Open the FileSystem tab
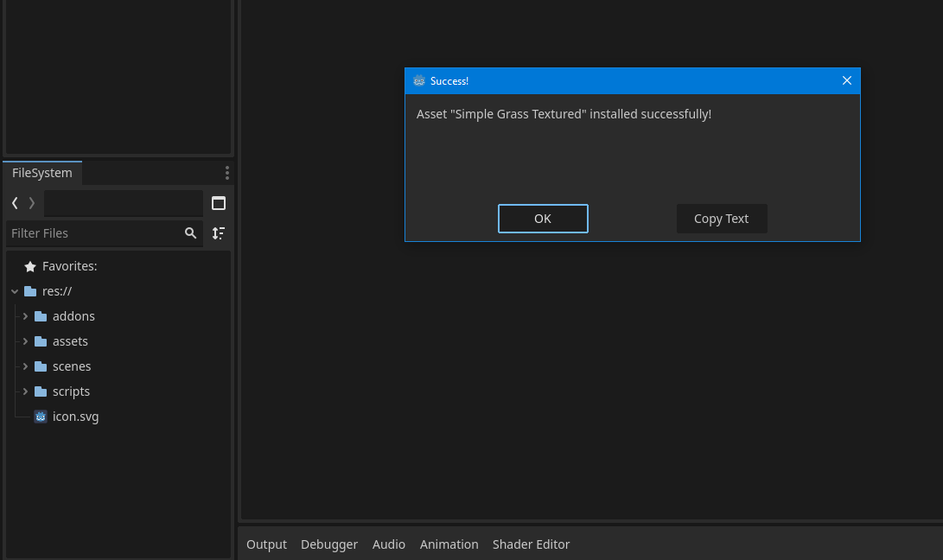943x560 pixels. [x=42, y=173]
